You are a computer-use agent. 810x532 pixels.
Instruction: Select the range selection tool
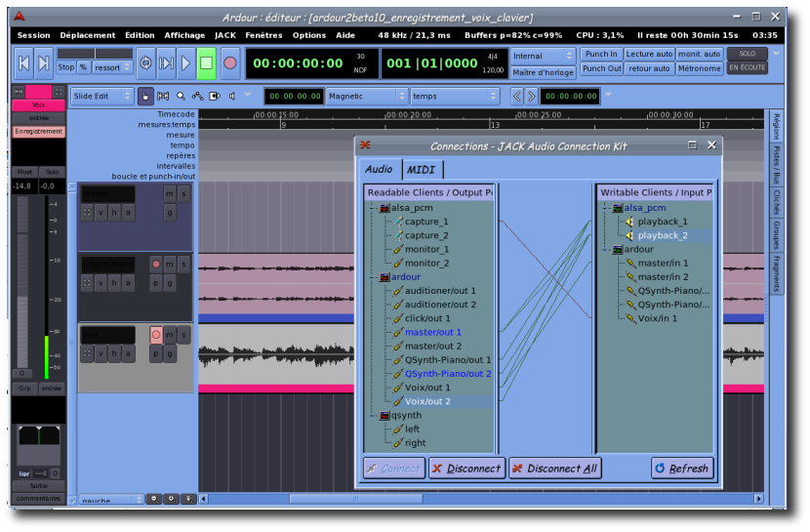point(163,96)
